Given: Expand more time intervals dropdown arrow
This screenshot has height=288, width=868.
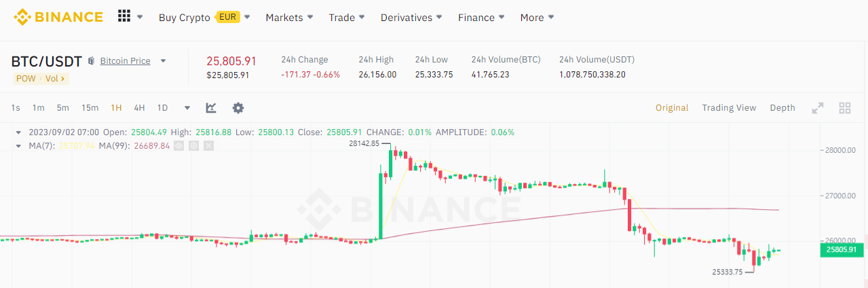Looking at the screenshot, I should click(187, 107).
